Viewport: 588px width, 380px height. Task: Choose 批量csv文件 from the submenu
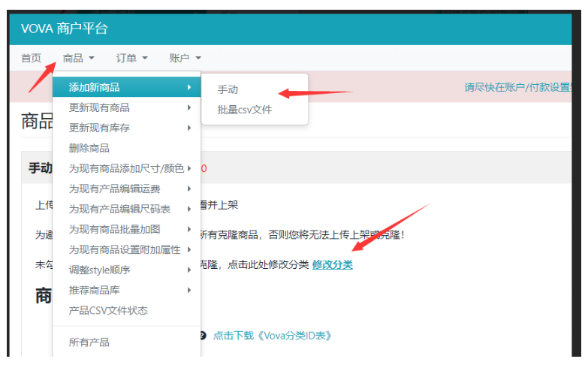click(245, 110)
